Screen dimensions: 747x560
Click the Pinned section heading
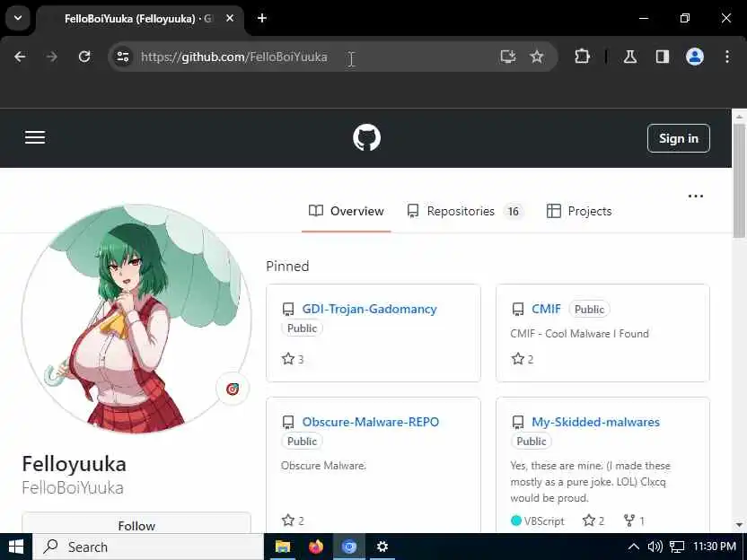pos(287,267)
